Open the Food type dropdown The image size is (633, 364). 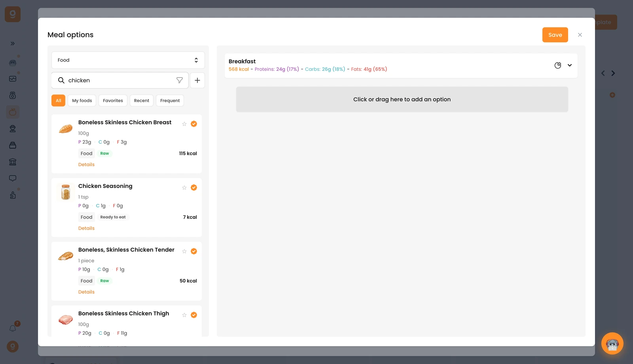point(128,60)
